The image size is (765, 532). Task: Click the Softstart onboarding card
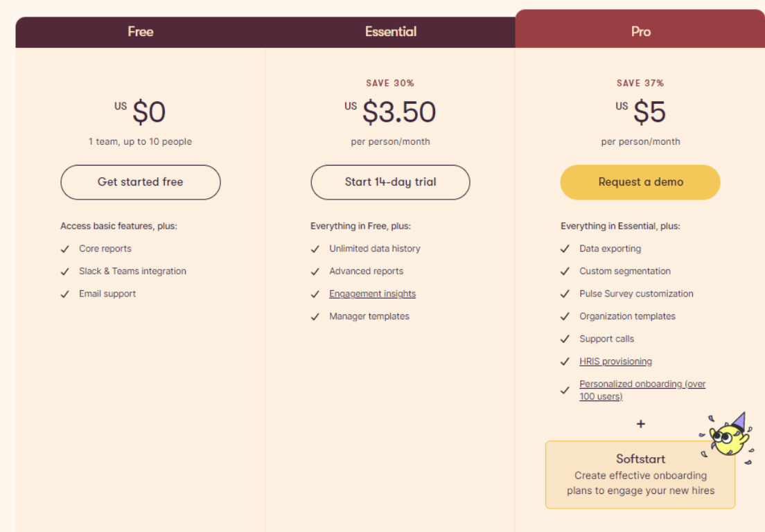point(640,475)
